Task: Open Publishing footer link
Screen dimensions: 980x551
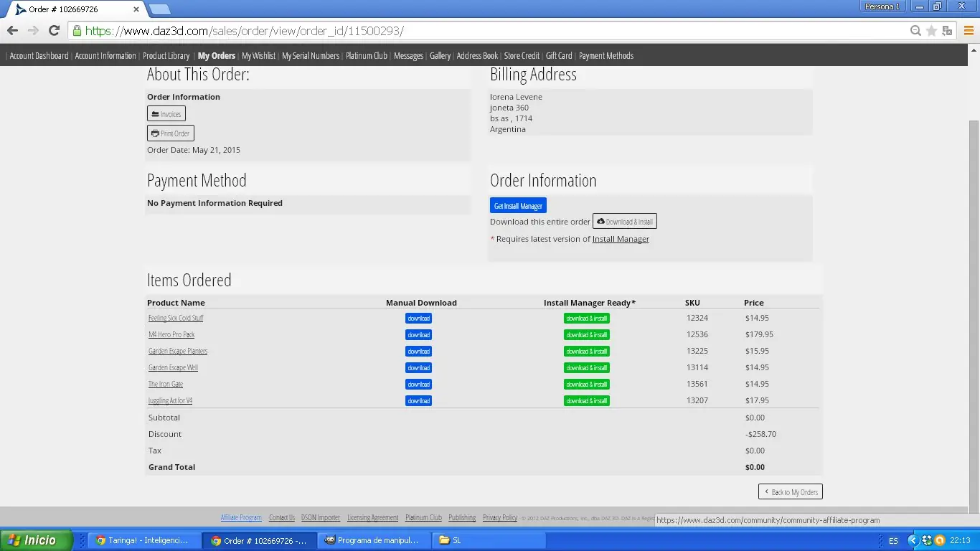Action: (x=462, y=517)
